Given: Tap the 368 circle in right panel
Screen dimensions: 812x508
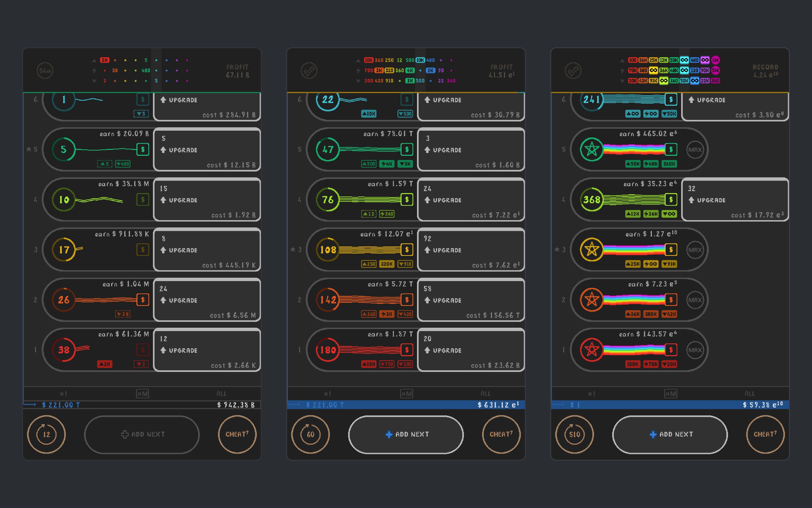Looking at the screenshot, I should [592, 200].
